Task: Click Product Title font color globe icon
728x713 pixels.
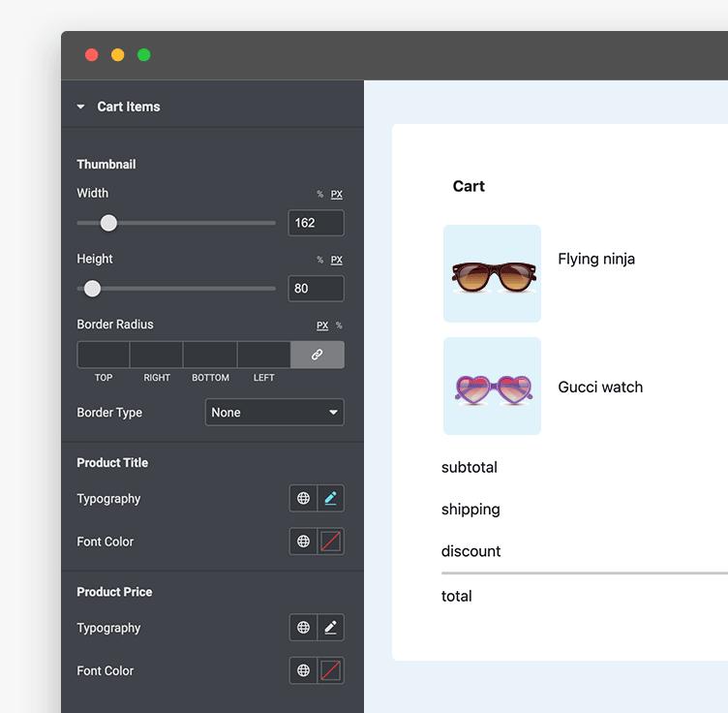Action: 304,542
